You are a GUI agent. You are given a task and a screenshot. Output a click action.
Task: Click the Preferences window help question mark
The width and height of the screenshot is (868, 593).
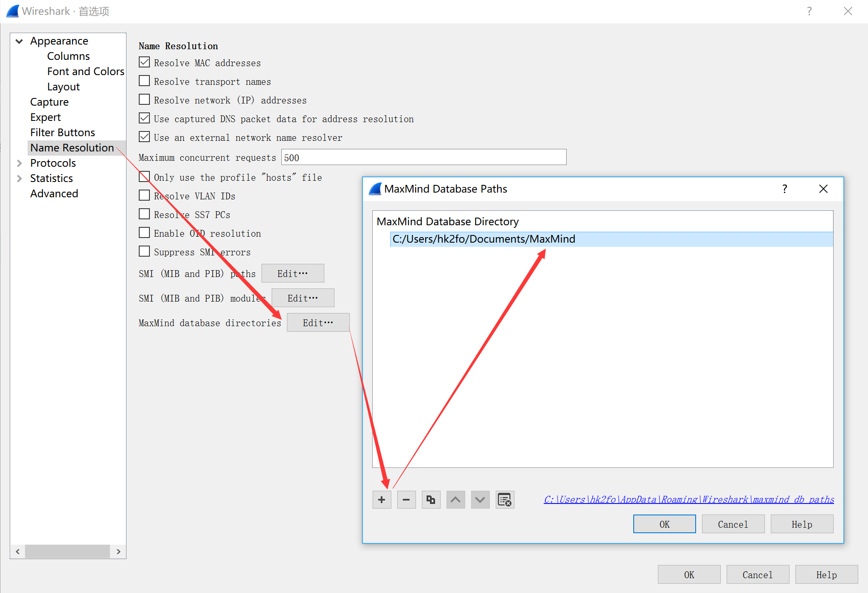pyautogui.click(x=809, y=11)
